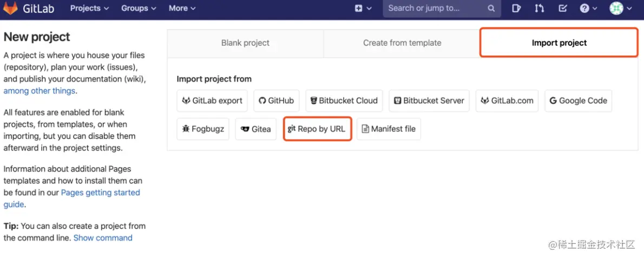Screen dimensions: 644x259
Task: Switch to Create from template tab
Action: coord(402,43)
